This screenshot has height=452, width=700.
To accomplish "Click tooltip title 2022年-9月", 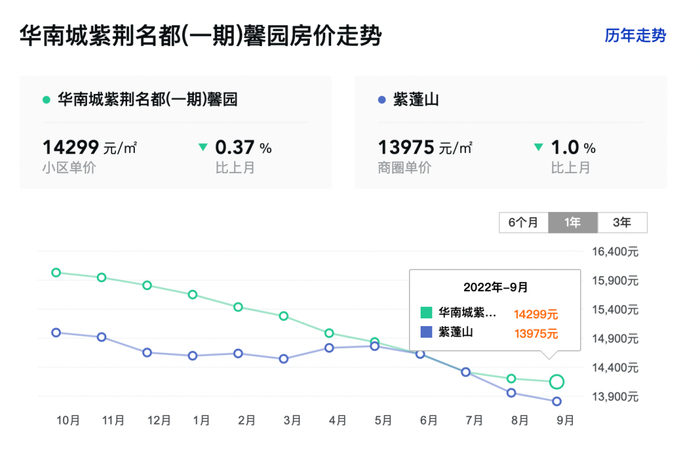I will click(495, 287).
